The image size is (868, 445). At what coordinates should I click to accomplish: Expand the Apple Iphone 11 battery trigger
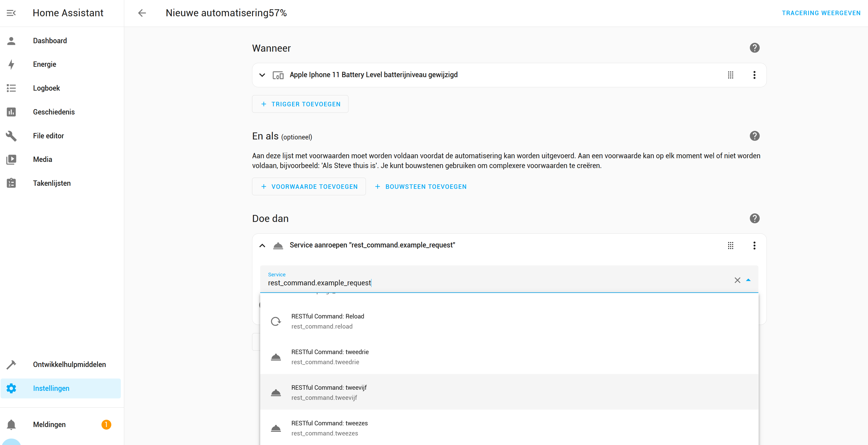pyautogui.click(x=262, y=75)
